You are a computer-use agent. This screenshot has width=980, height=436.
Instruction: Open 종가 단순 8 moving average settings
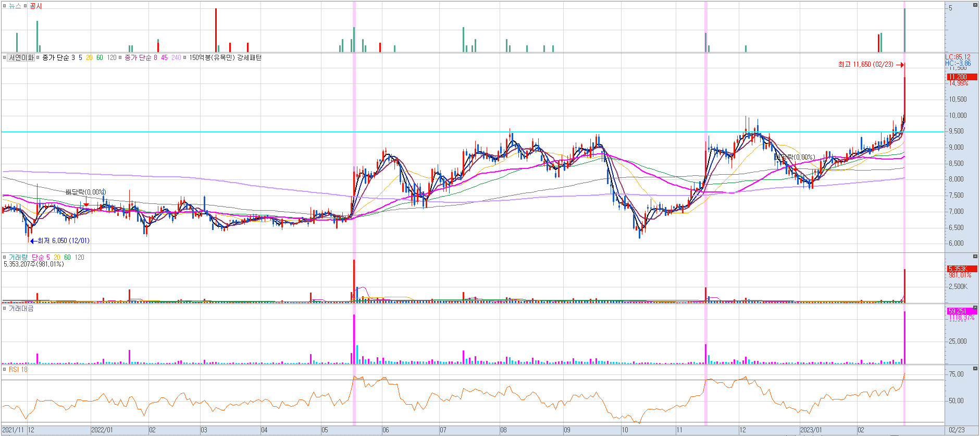click(x=141, y=57)
